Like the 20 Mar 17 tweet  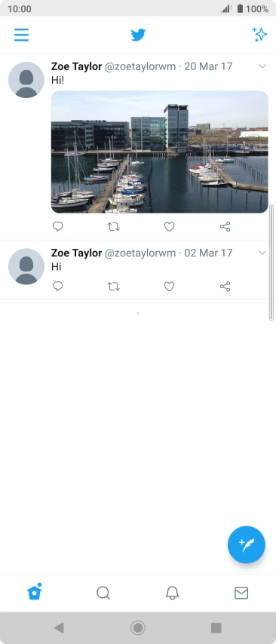point(169,226)
